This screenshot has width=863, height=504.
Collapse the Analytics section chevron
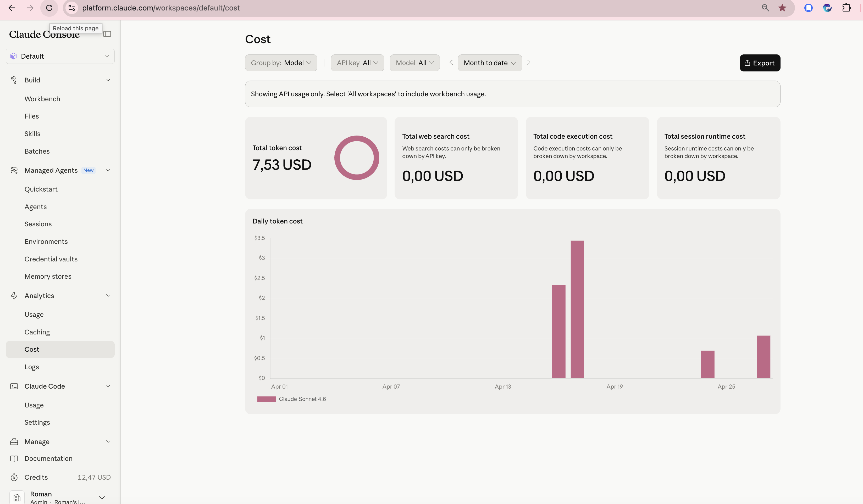[x=108, y=296]
